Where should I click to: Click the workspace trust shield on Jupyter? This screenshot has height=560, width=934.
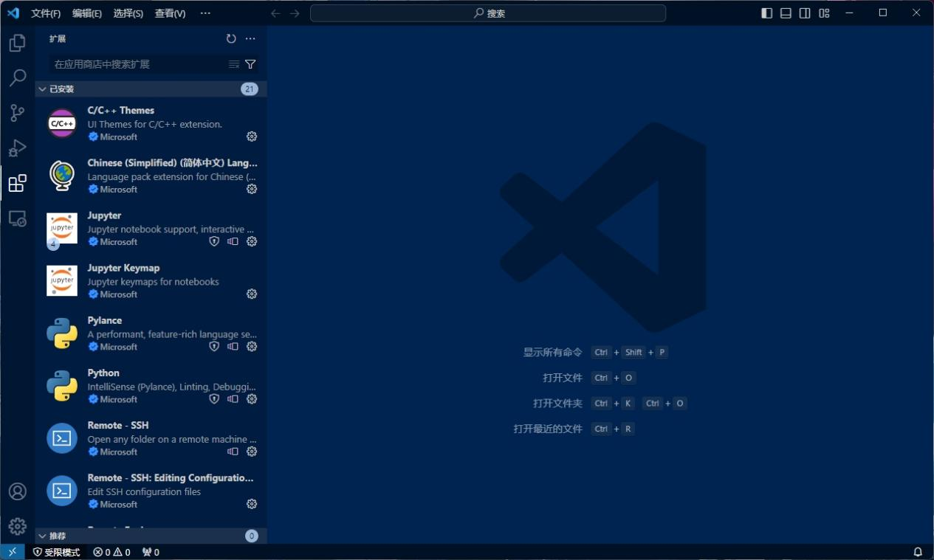(x=214, y=241)
